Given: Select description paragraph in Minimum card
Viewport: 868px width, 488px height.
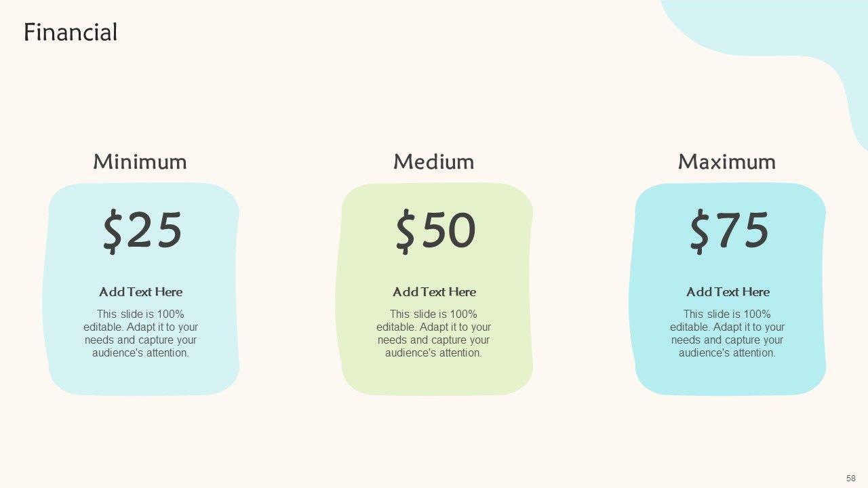Looking at the screenshot, I should [x=140, y=333].
